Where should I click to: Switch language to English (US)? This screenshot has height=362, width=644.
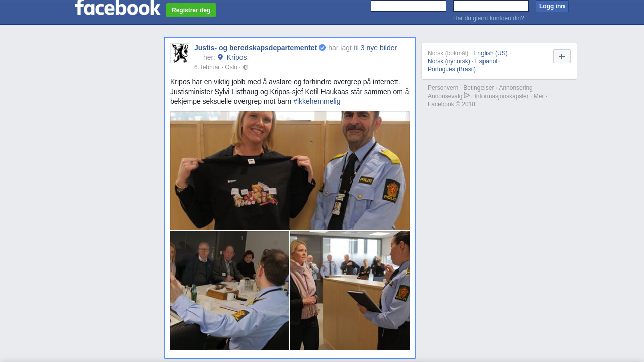[x=491, y=53]
